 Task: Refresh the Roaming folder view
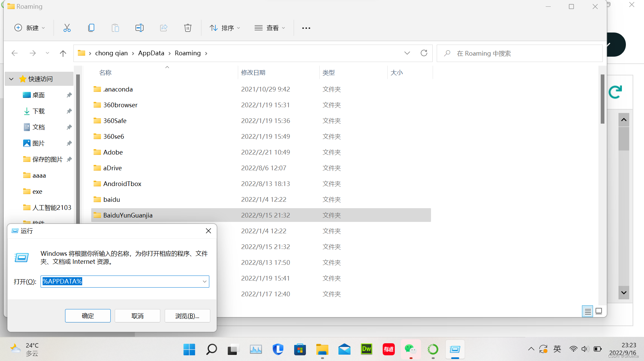click(424, 53)
